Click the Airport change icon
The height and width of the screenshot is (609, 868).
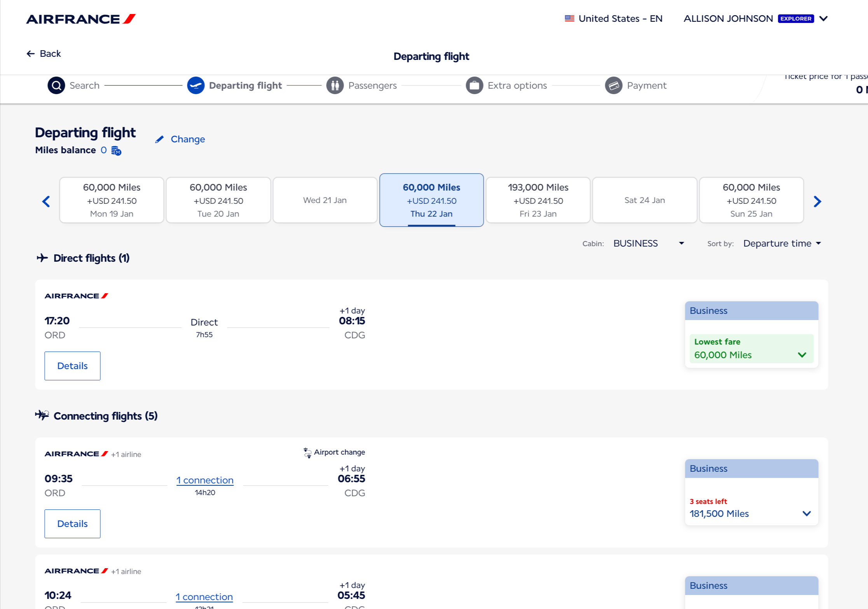click(x=307, y=453)
